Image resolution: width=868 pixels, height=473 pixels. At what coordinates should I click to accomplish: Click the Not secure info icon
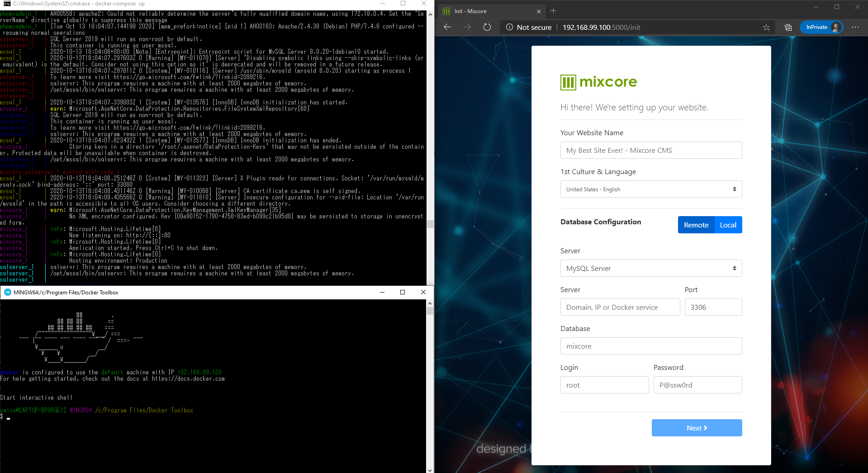pyautogui.click(x=511, y=27)
